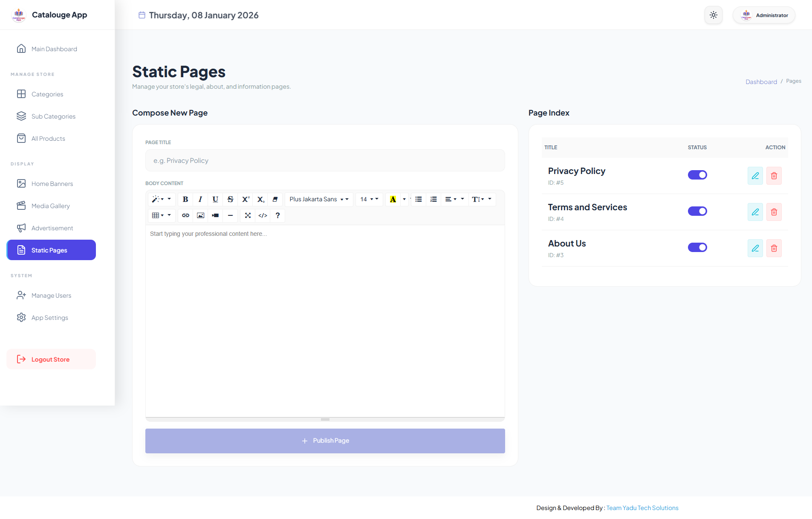This screenshot has width=812, height=519.
Task: Click the Privacy Policy title in Page Index
Action: coord(577,171)
